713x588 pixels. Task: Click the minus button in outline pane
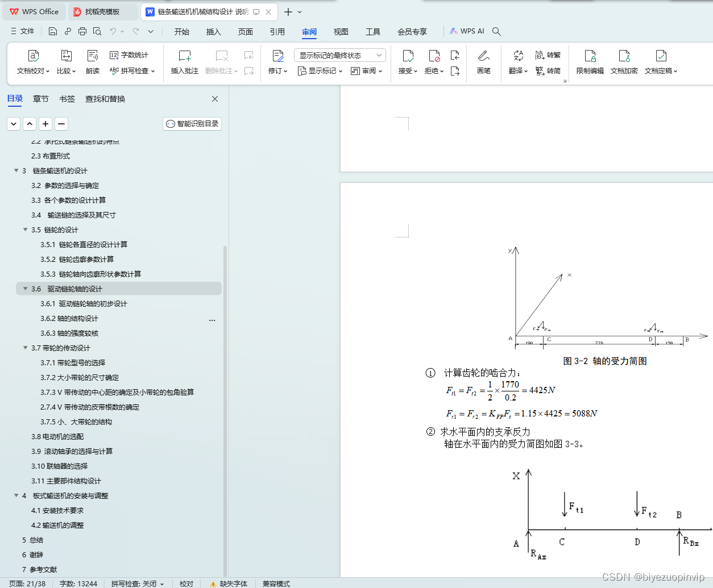(x=61, y=123)
